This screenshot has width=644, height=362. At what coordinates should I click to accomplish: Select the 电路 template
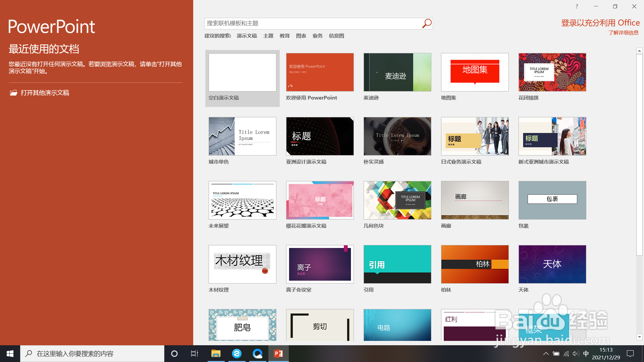pyautogui.click(x=397, y=325)
